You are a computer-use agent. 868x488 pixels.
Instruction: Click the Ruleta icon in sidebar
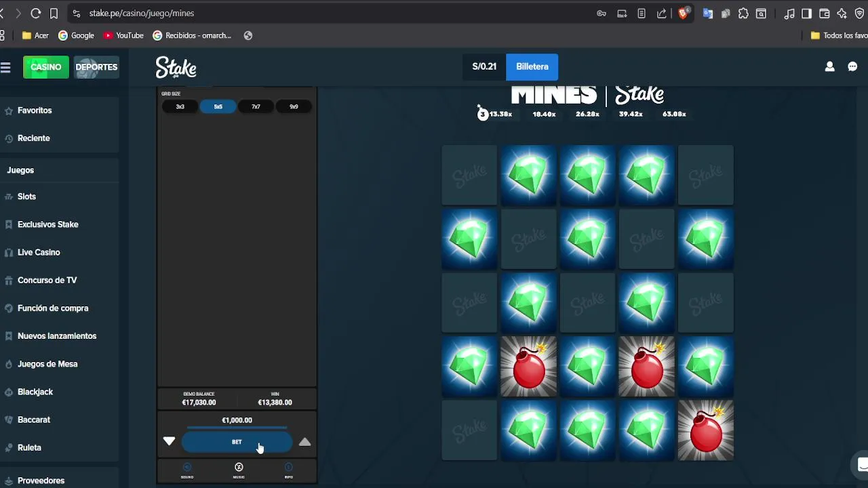click(x=9, y=448)
